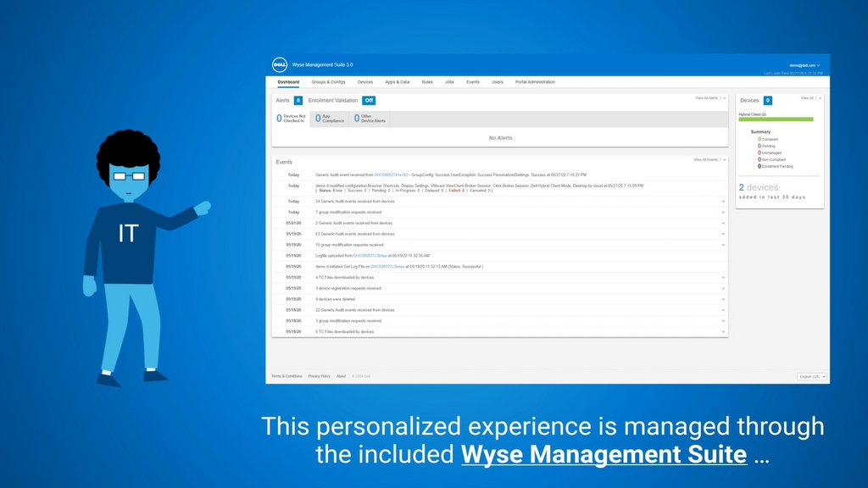Collapse the Alerts panel with its chevron
Image resolution: width=868 pixels, height=488 pixels.
point(725,98)
